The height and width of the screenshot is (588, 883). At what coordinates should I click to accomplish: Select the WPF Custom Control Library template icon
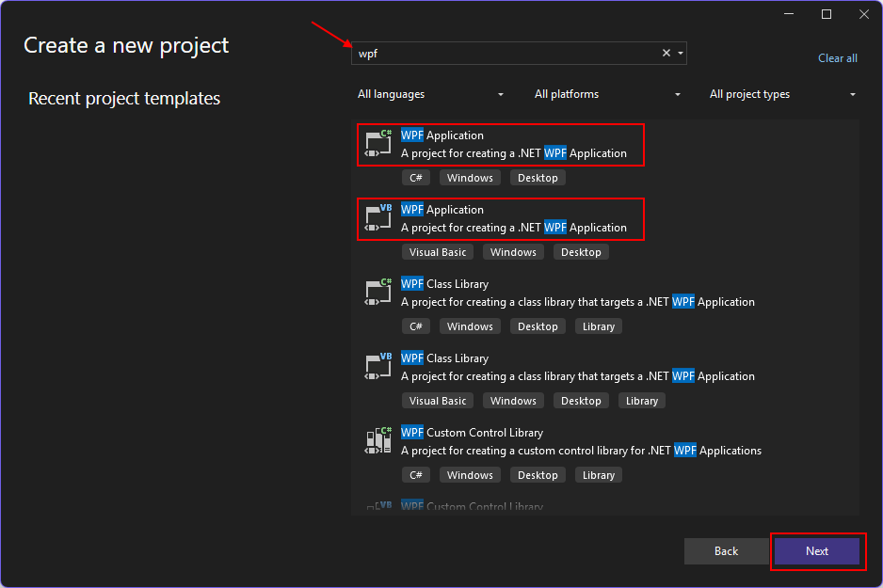click(x=377, y=440)
